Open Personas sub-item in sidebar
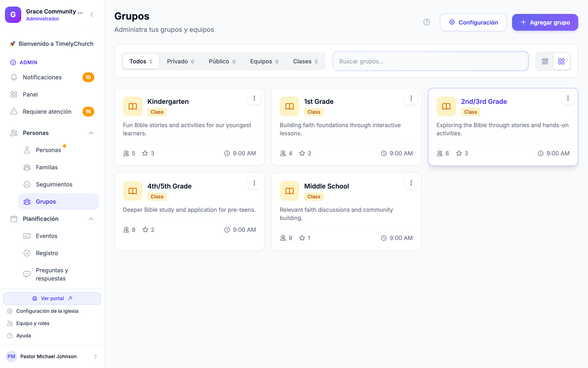588x368 pixels. point(58,150)
